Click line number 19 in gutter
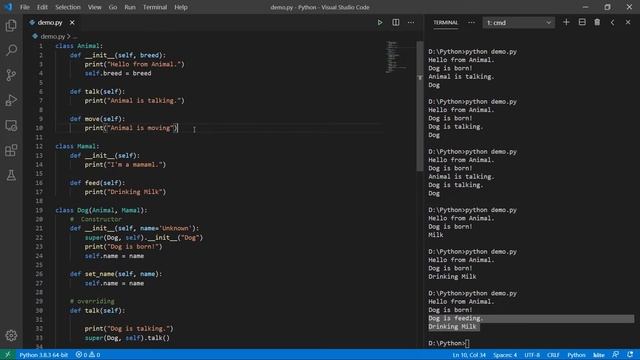The image size is (640, 360). tap(39, 210)
